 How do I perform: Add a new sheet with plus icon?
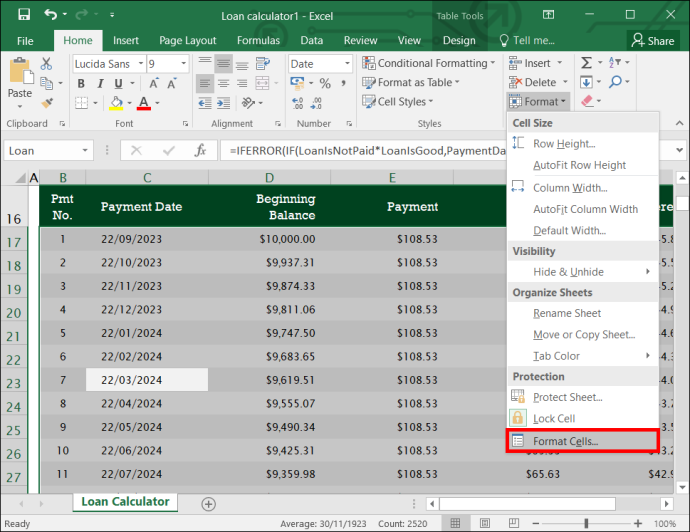tap(209, 504)
